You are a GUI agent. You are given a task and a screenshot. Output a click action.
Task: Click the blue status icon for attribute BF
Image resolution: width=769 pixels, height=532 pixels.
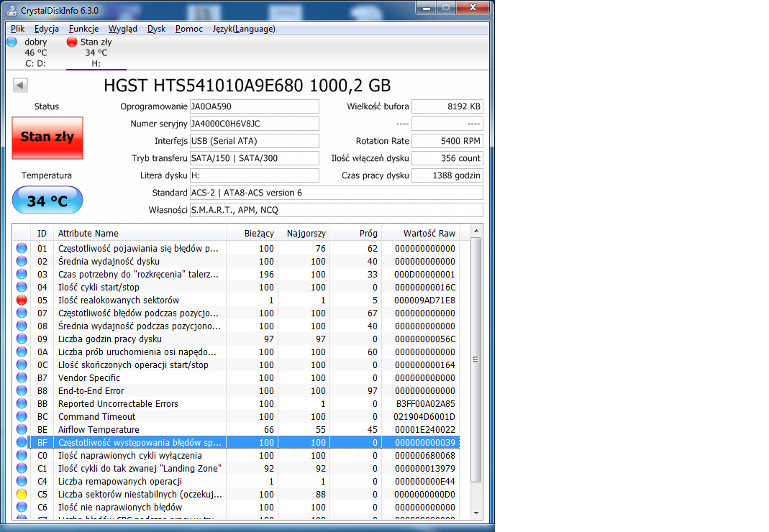(22, 442)
